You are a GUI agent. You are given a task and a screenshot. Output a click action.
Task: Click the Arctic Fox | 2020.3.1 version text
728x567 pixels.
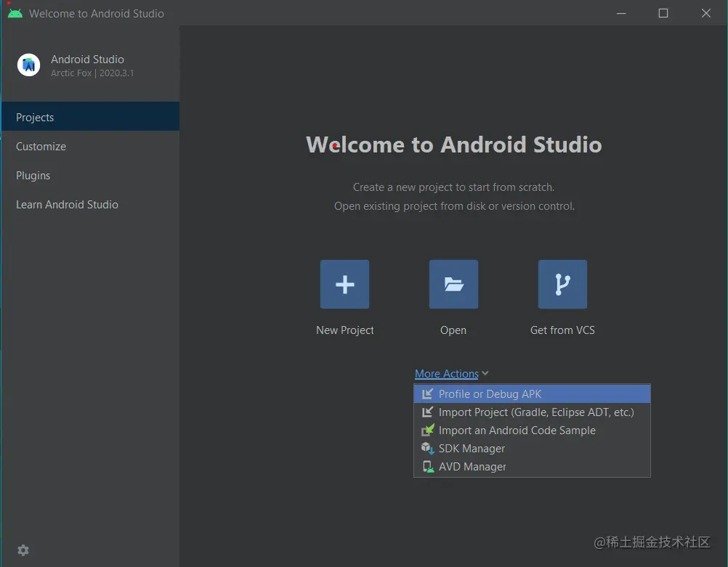pos(92,73)
